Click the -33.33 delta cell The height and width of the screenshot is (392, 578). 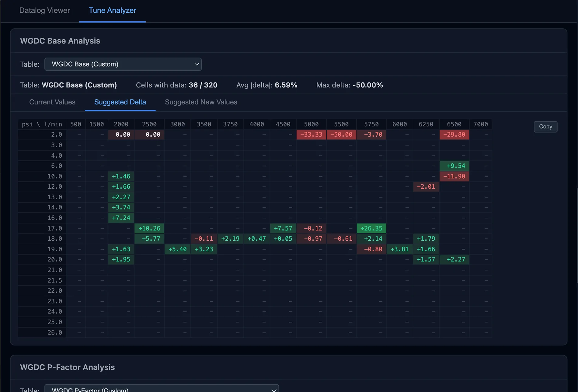(x=311, y=135)
